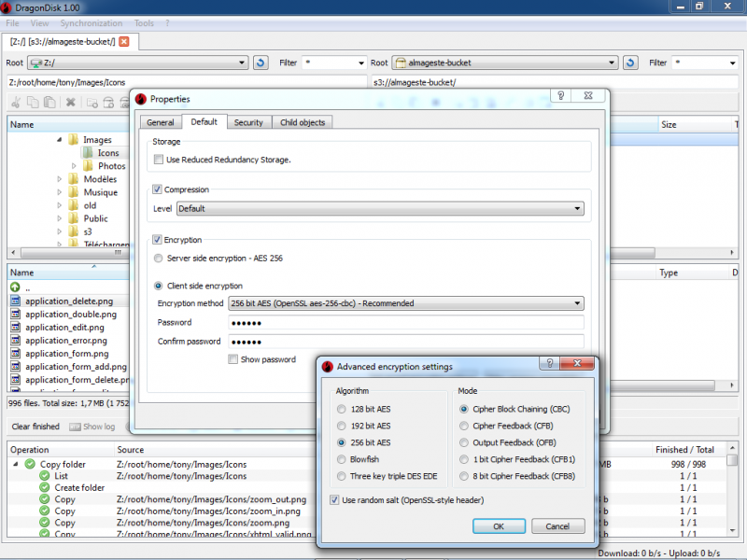Click the Copy icon in left toolbar
Viewport: 747px width, 560px height.
pyautogui.click(x=33, y=102)
